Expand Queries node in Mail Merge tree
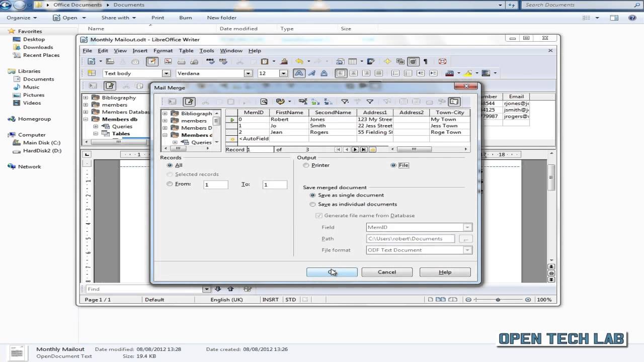The height and width of the screenshot is (362, 644). pos(175,142)
